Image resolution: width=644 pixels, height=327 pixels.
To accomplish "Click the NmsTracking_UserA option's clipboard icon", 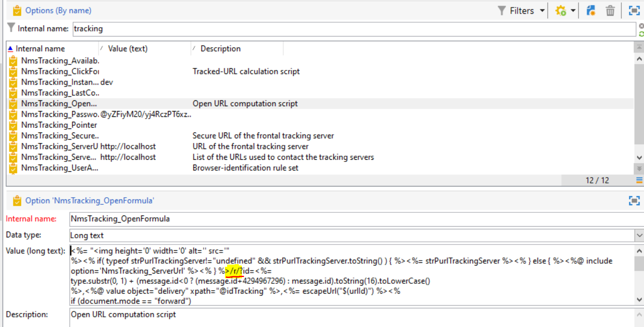I will (12, 168).
